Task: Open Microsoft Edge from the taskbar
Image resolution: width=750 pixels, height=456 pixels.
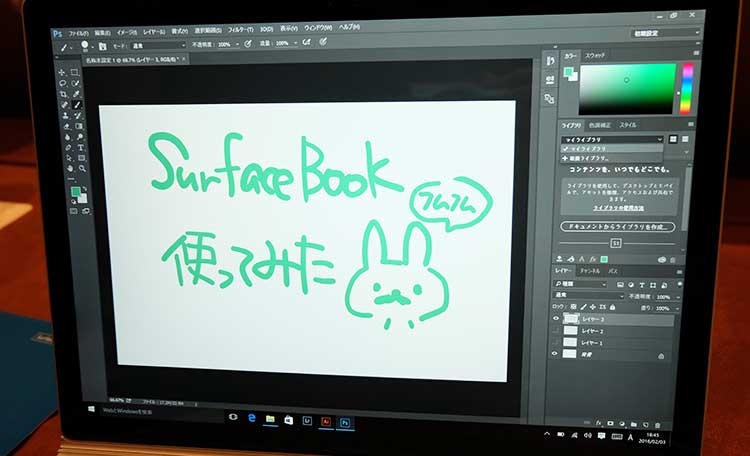Action: pos(252,418)
